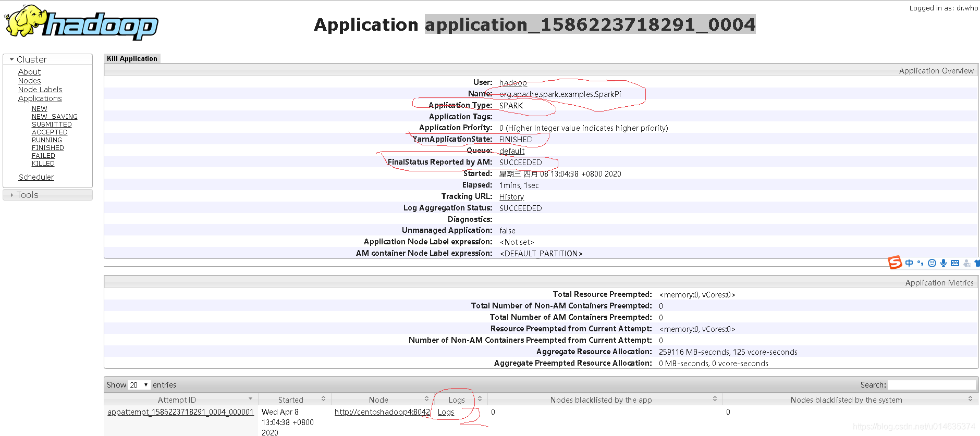
Task: Click the Hadoop elephant logo
Action: (81, 22)
